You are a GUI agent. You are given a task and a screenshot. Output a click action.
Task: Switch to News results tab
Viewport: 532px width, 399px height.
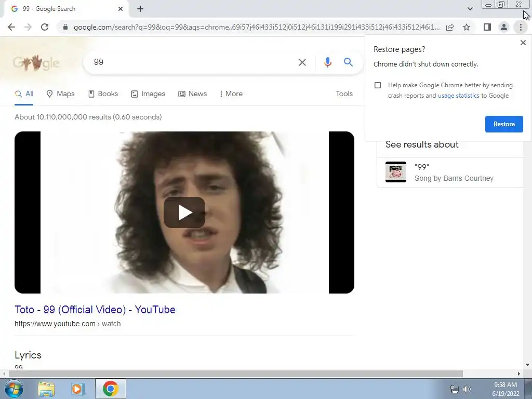192,94
